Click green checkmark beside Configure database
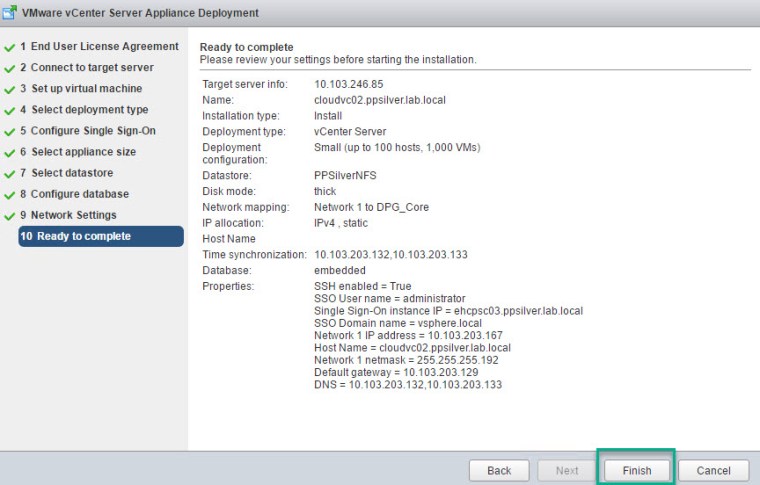Image resolution: width=760 pixels, height=485 pixels. [10, 195]
